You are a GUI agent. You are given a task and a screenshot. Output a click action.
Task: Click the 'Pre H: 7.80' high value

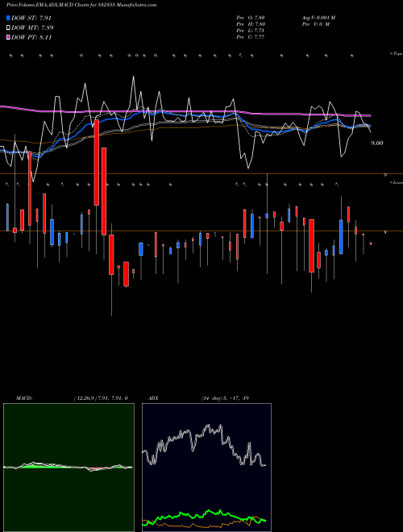tap(251, 24)
